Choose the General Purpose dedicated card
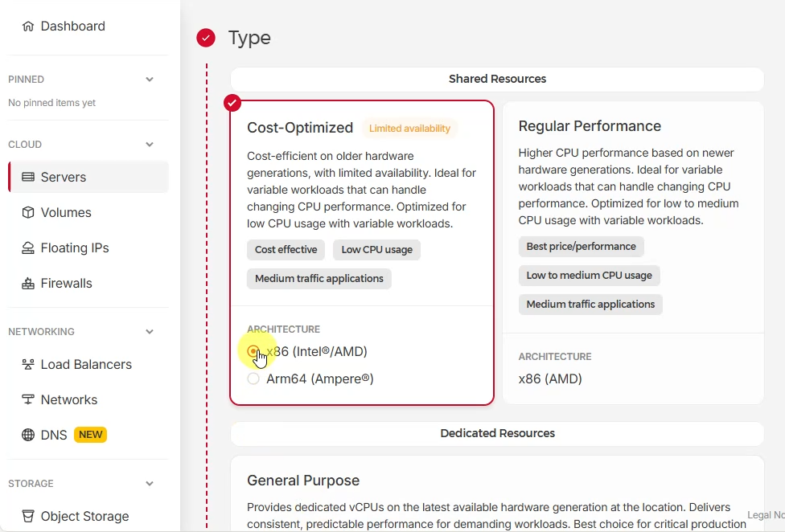Image resolution: width=785 pixels, height=532 pixels. click(x=496, y=492)
